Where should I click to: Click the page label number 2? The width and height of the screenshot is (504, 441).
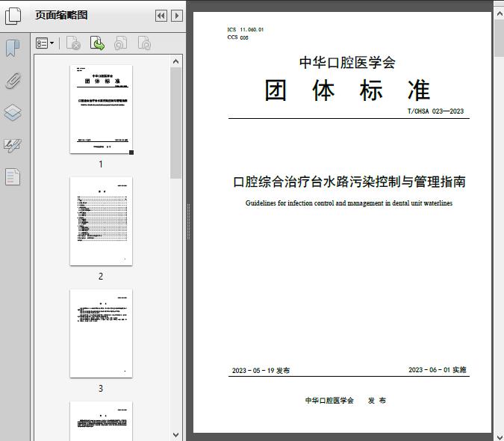click(x=101, y=277)
